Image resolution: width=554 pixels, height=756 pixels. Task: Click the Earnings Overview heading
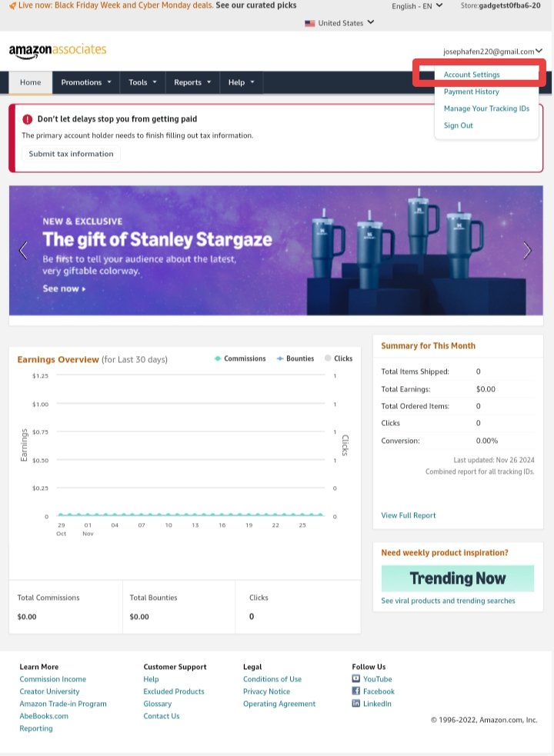pos(58,360)
